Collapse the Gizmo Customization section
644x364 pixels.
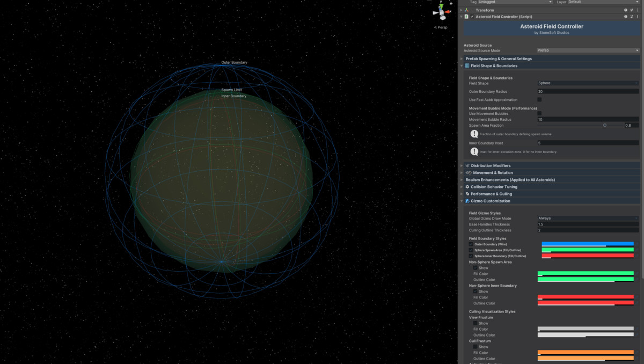coord(462,201)
